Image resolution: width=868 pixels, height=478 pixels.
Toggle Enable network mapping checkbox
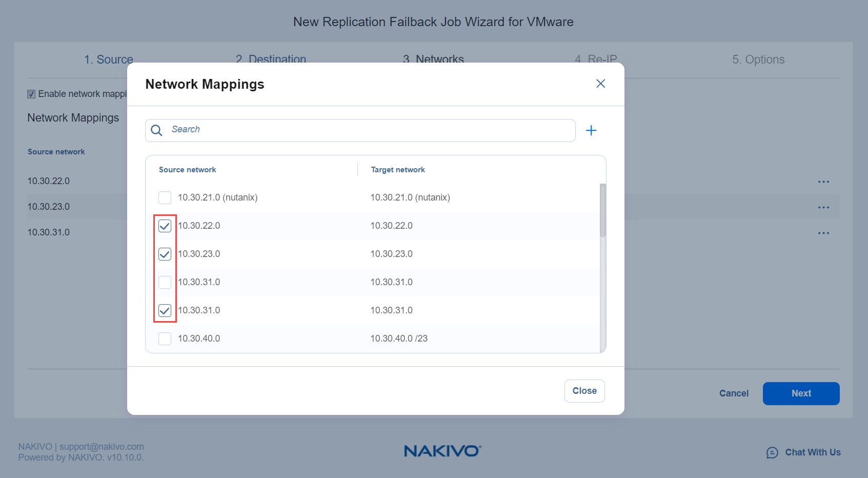(x=31, y=94)
